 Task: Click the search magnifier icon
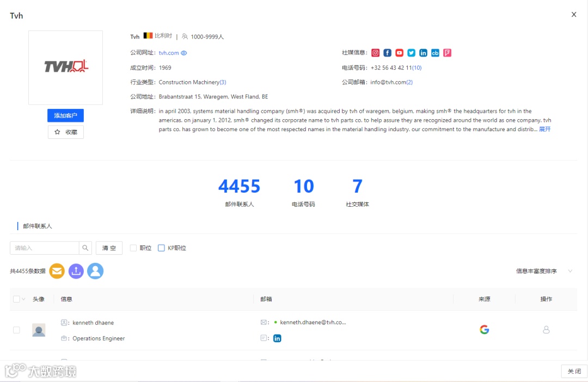[85, 248]
